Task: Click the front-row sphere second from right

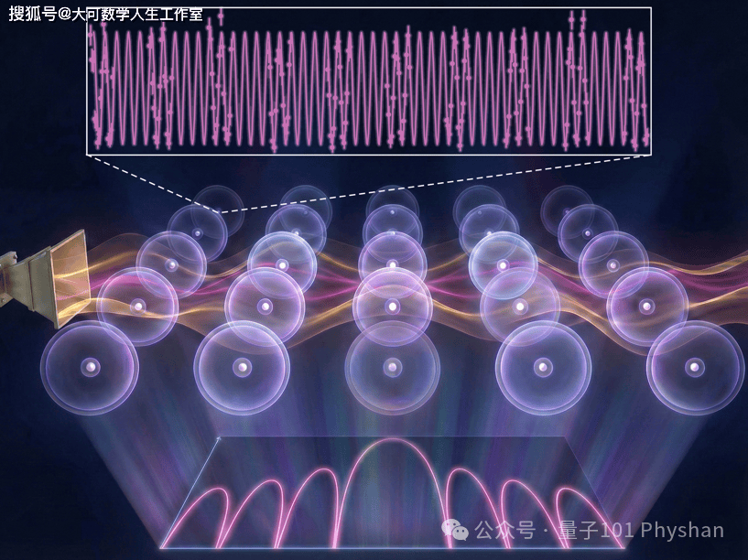Action: (543, 368)
